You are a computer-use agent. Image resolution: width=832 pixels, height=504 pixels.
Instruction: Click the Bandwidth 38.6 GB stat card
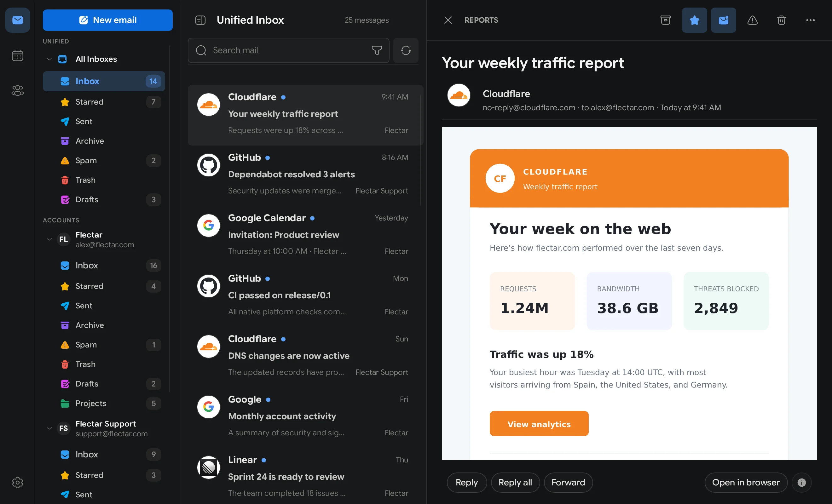click(x=629, y=301)
